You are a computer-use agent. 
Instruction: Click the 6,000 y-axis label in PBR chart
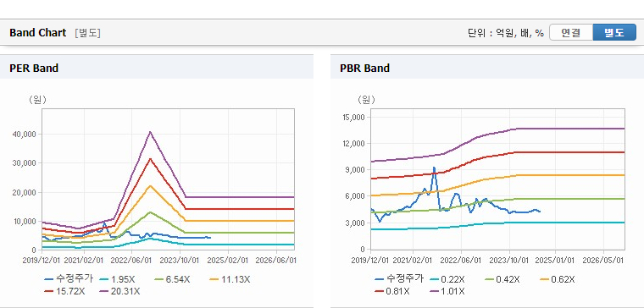356,196
